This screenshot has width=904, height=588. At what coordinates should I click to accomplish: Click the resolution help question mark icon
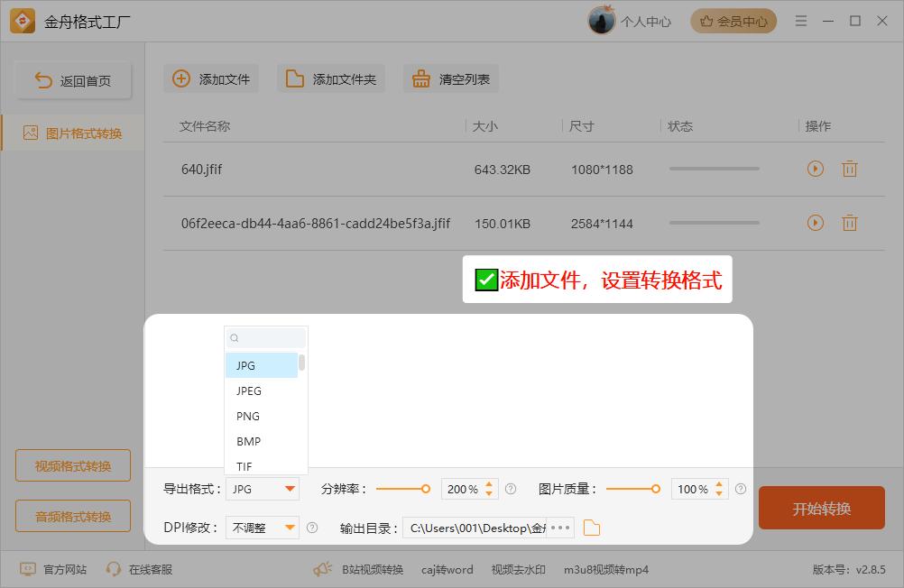click(511, 489)
